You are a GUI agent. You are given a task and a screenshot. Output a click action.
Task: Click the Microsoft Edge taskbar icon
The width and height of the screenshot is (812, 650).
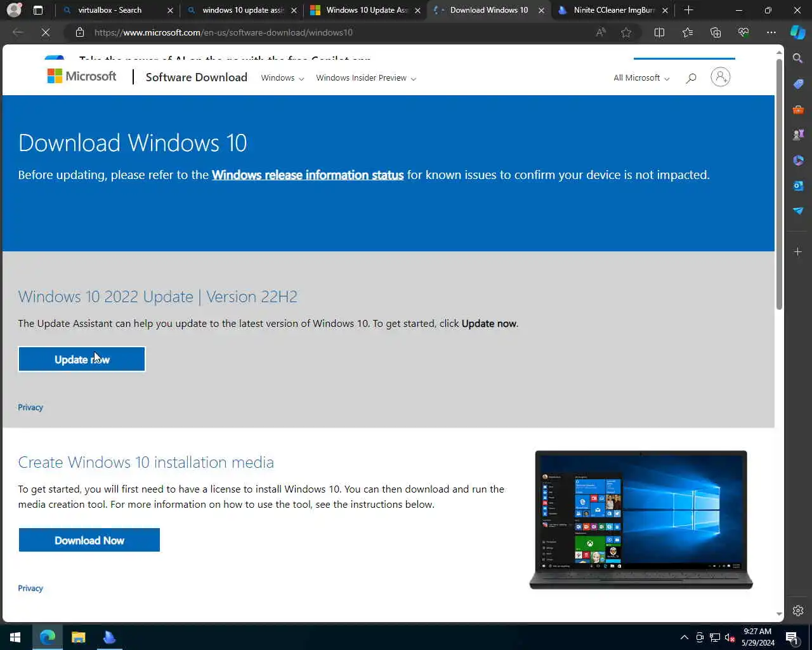pos(48,637)
